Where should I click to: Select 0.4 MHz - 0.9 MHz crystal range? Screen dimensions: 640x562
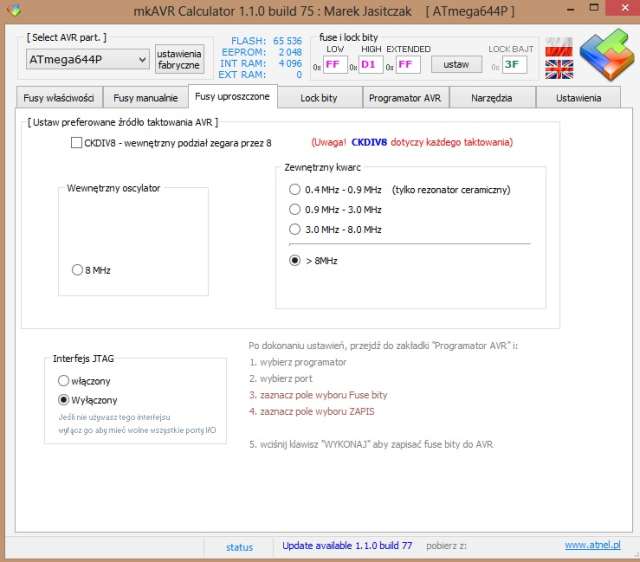(x=294, y=189)
